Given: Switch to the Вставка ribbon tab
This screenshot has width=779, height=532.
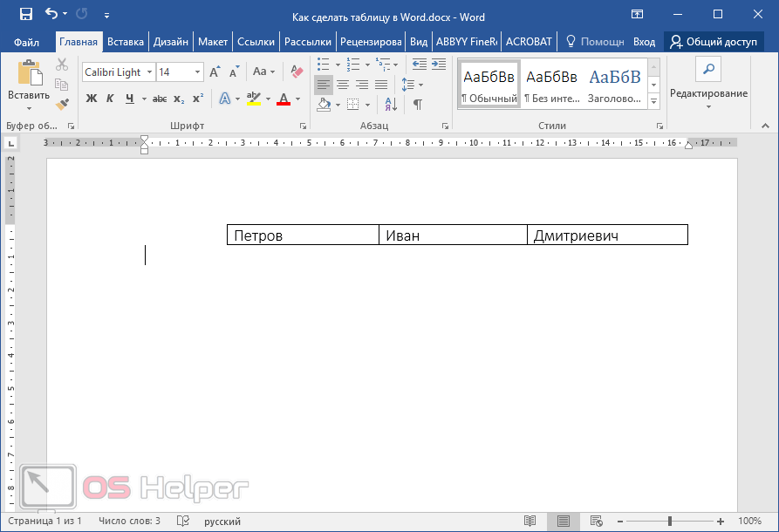Looking at the screenshot, I should [126, 41].
